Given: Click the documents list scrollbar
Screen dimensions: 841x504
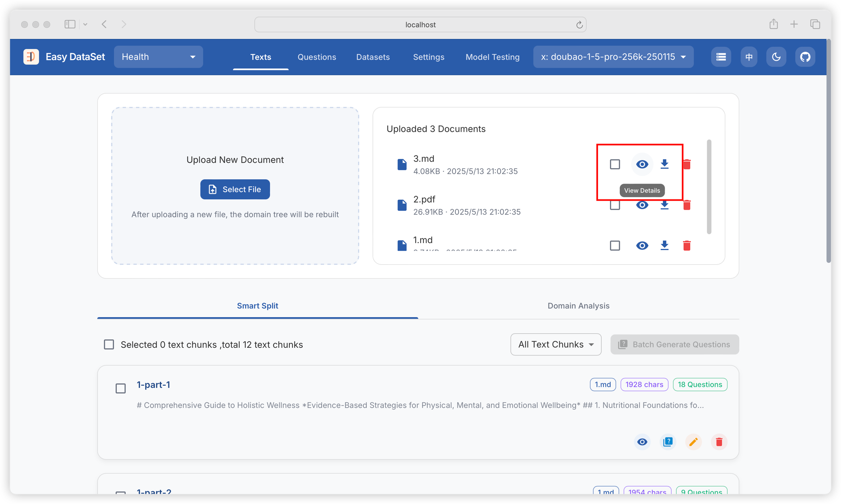Looking at the screenshot, I should pos(709,186).
